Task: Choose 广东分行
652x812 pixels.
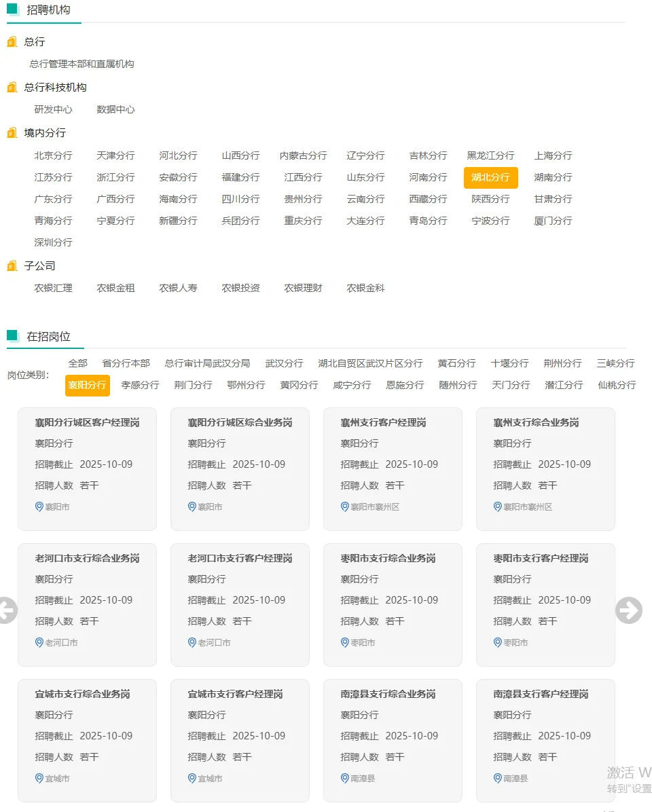Action: [x=54, y=200]
